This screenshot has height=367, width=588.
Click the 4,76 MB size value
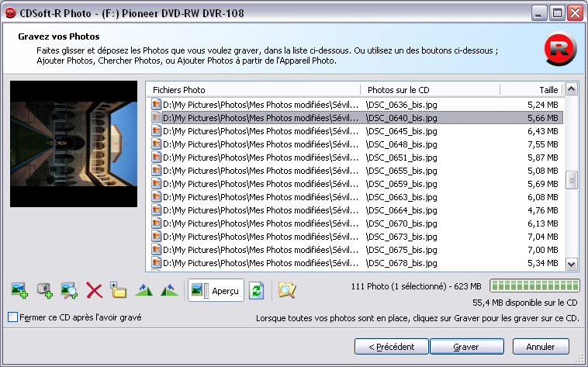point(543,210)
